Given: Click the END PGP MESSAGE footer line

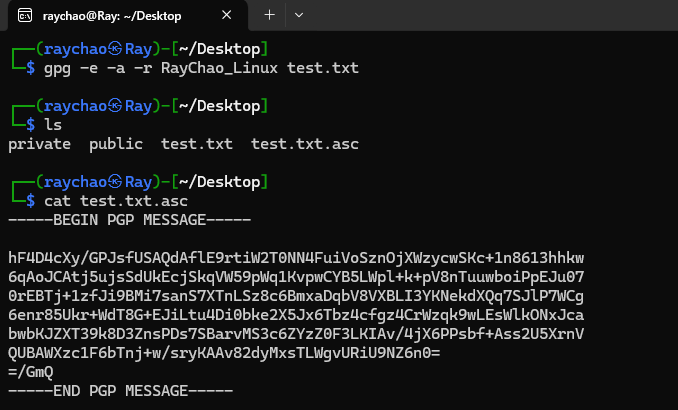Looking at the screenshot, I should coord(121,391).
